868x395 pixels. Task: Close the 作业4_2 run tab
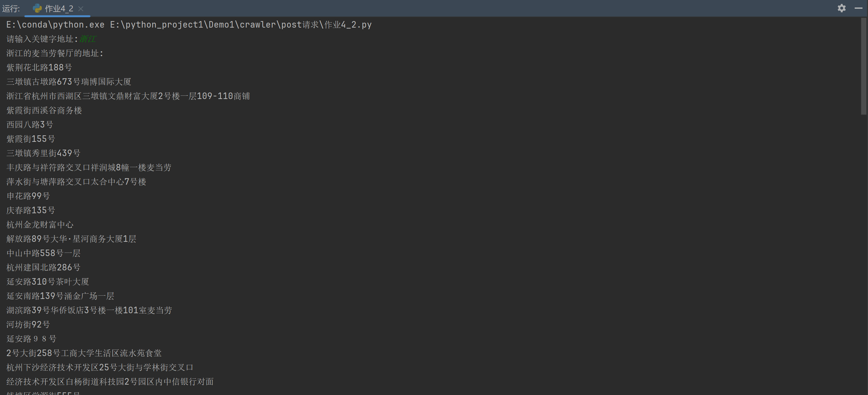81,9
